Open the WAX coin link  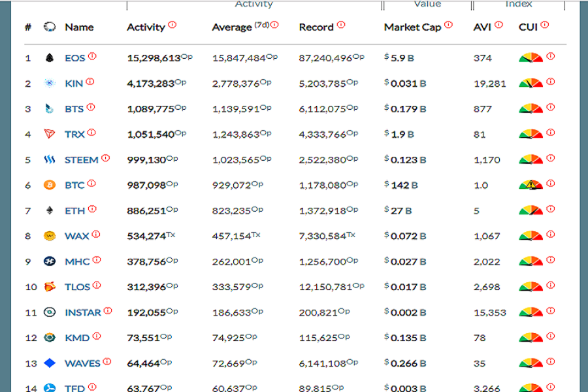pyautogui.click(x=77, y=237)
